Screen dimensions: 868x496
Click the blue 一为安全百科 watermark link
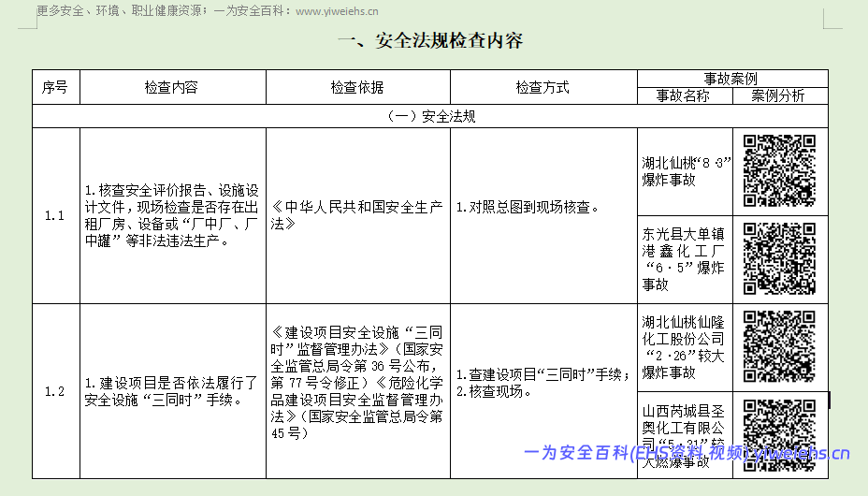tap(687, 454)
